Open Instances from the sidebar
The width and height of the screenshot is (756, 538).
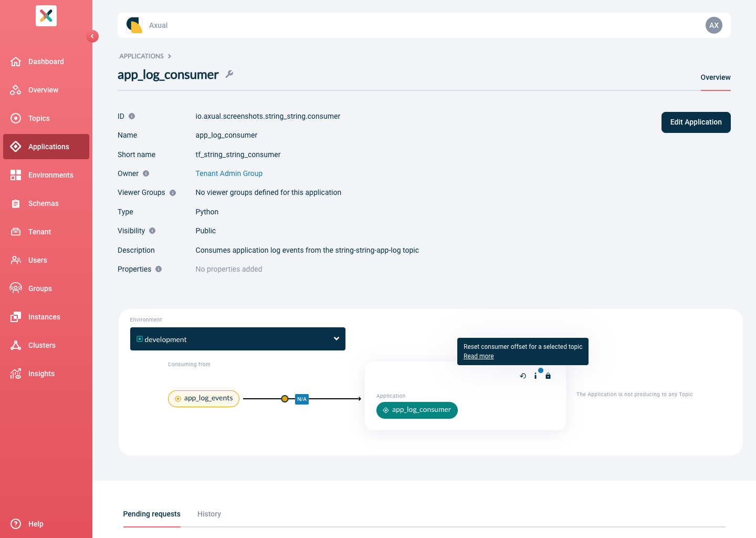click(x=46, y=317)
